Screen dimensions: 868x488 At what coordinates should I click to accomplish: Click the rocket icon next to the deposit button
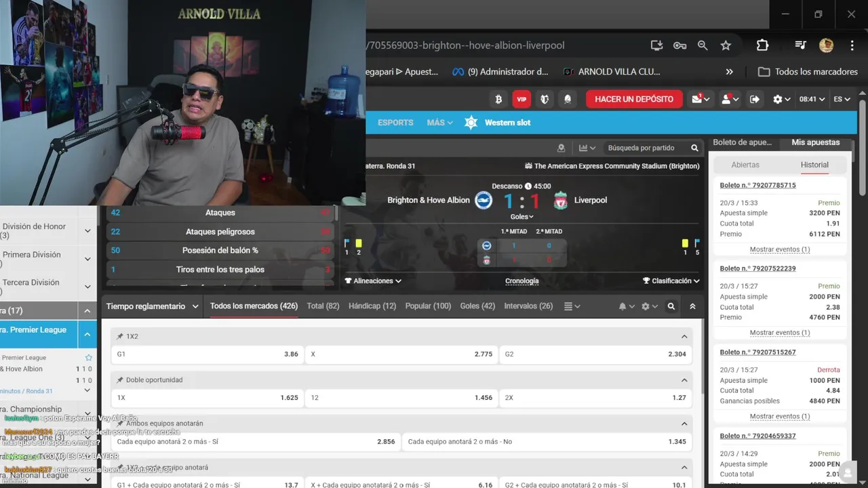(x=568, y=99)
